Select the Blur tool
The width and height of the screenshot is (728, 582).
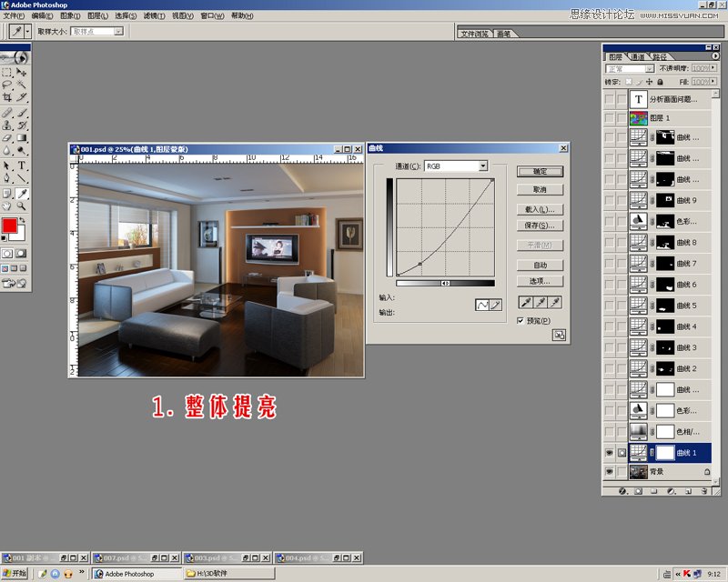pyautogui.click(x=7, y=150)
